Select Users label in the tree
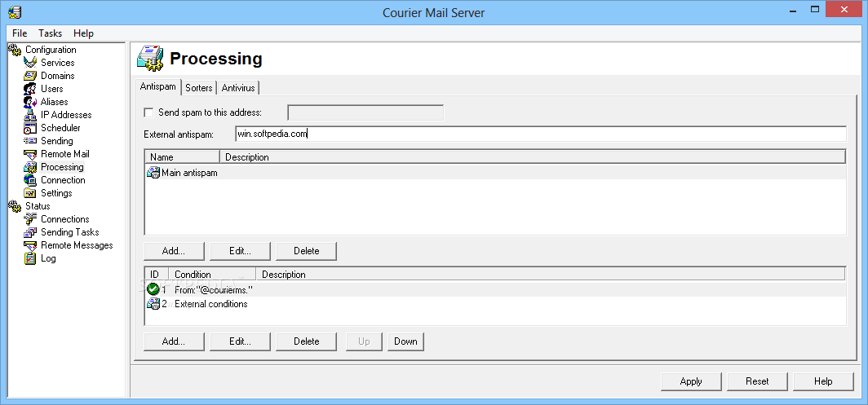This screenshot has width=868, height=405. coord(52,89)
